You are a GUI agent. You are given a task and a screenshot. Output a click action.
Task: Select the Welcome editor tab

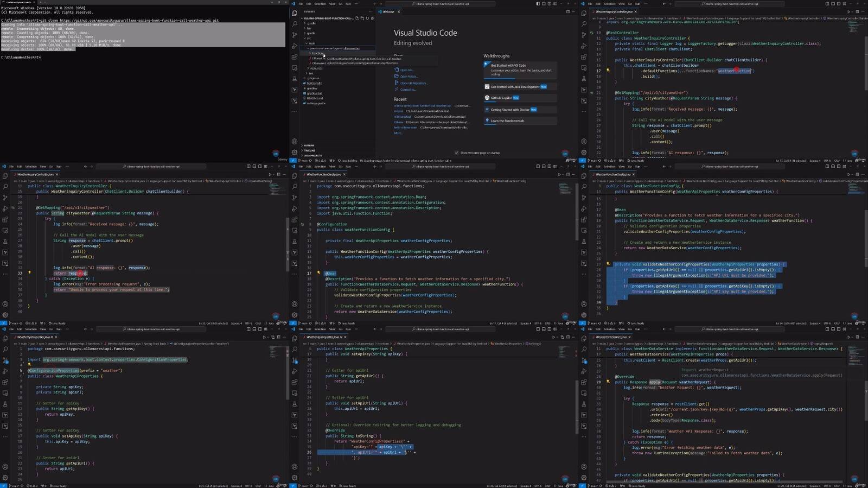coord(388,11)
